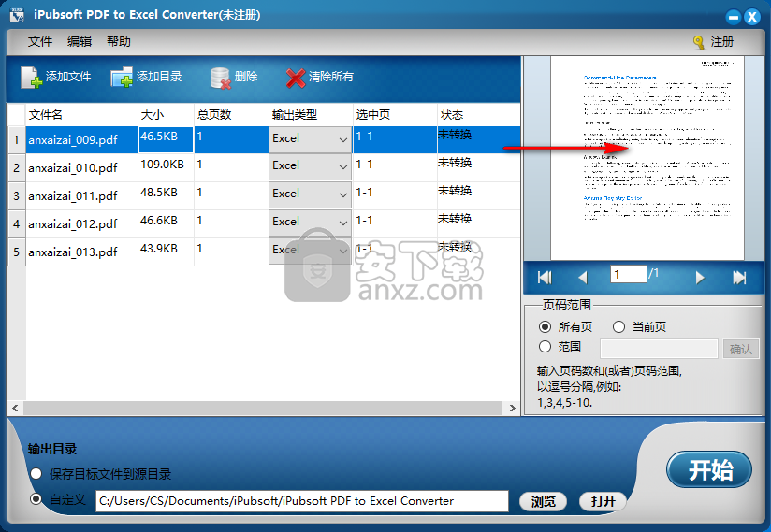Viewport: 771px width, 532px height.
Task: Click the horizontal scrollbar left arrow
Action: tap(15, 409)
